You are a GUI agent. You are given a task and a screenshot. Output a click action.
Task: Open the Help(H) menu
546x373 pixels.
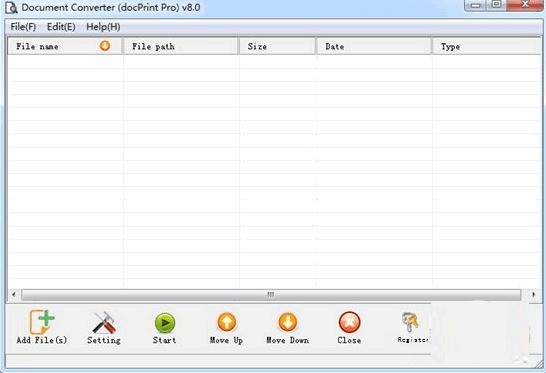coord(103,27)
